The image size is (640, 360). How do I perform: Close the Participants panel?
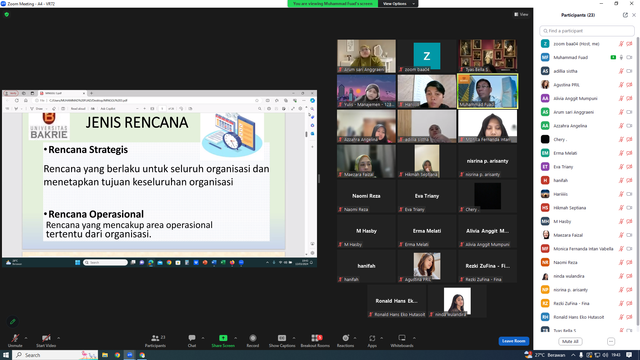tap(634, 15)
